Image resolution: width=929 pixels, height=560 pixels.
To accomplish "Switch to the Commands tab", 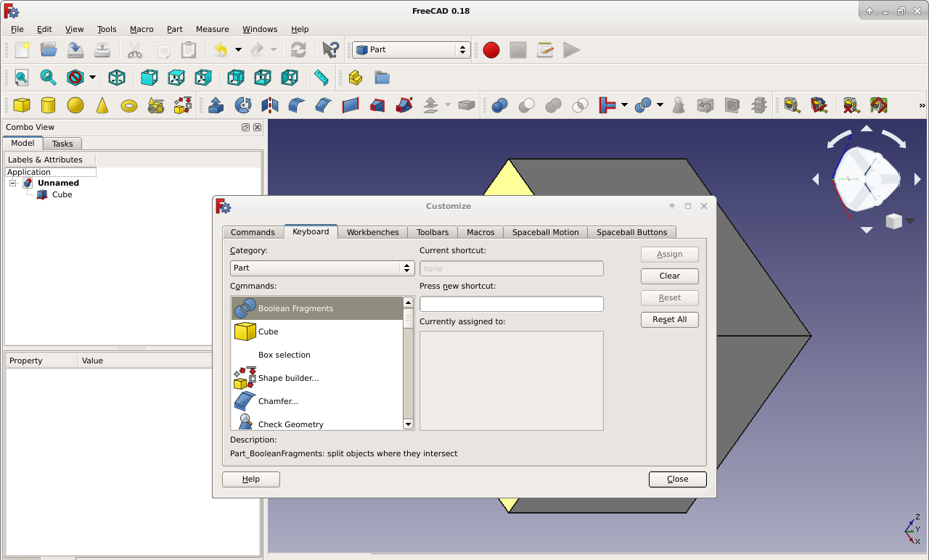I will (x=253, y=232).
